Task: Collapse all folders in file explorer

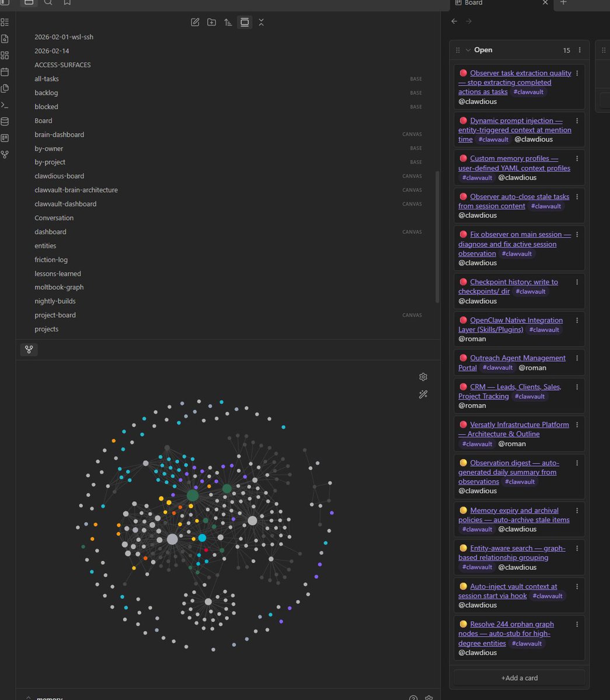Action: pos(261,22)
